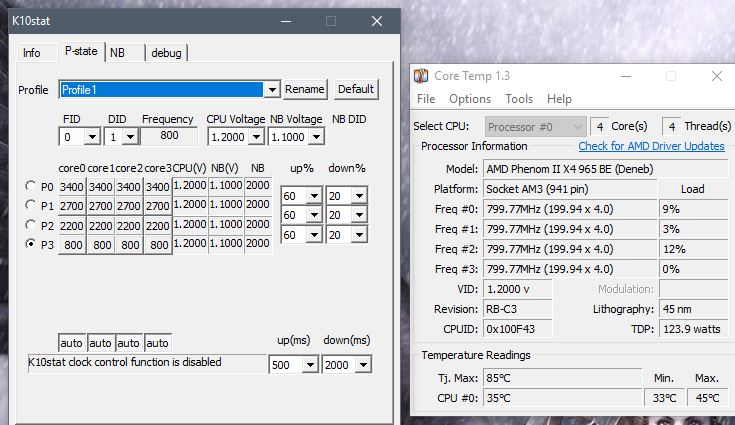Expand the FID dropdown
Viewport: 735px width, 425px height.
click(92, 137)
